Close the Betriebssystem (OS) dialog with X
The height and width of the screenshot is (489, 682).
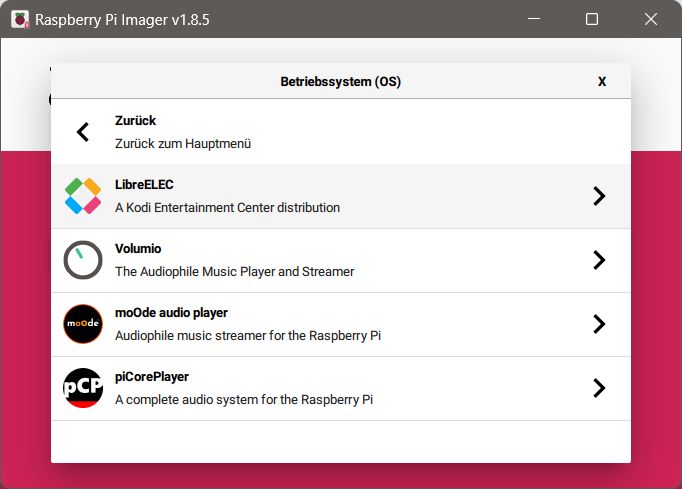click(602, 81)
